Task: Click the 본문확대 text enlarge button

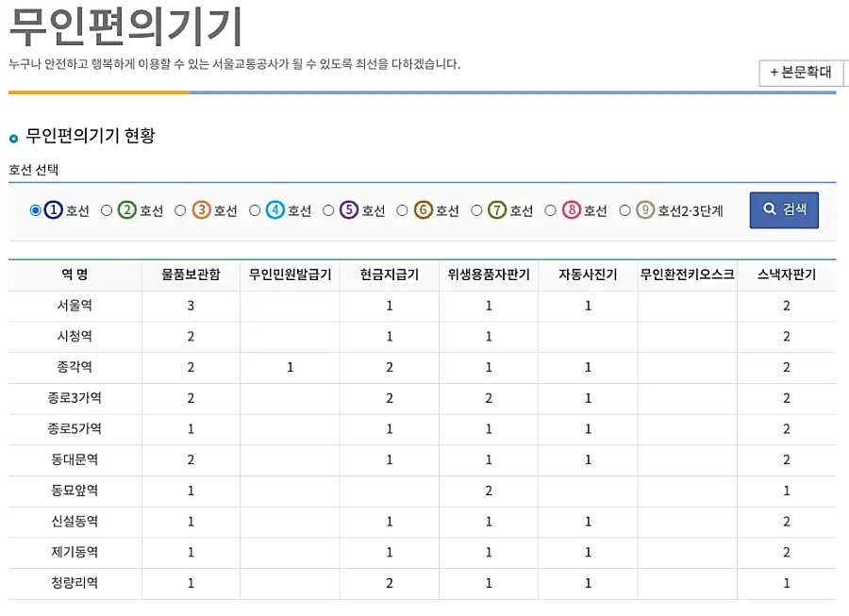Action: point(800,73)
